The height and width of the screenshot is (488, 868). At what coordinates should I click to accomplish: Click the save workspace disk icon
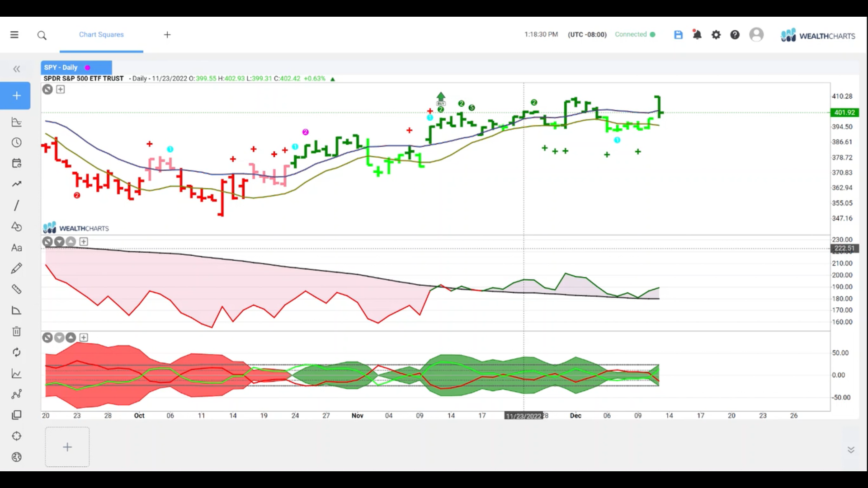[678, 35]
